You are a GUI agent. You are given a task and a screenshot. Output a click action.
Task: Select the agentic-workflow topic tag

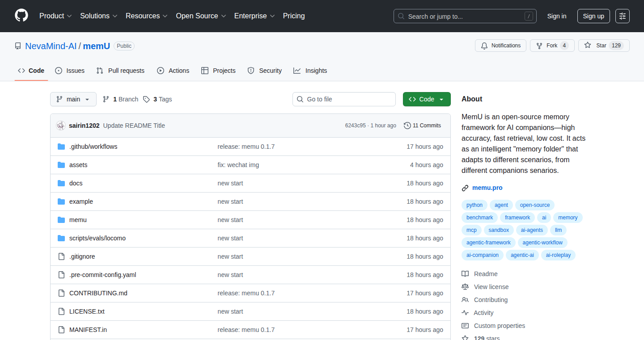pos(543,243)
